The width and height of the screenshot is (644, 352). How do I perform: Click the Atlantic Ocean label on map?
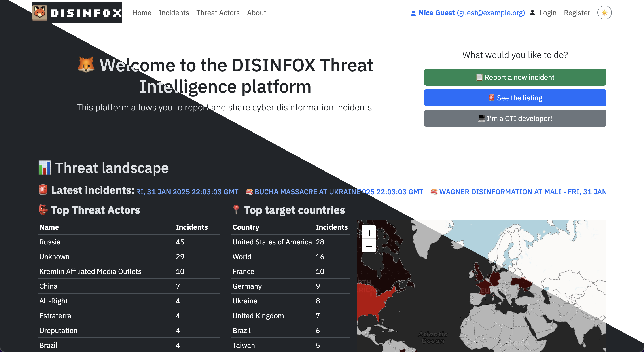433,337
